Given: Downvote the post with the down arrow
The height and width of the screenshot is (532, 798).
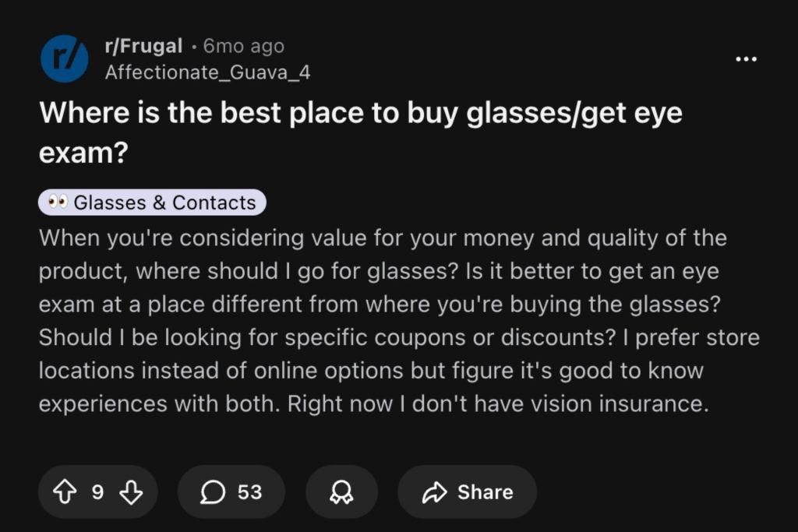Looking at the screenshot, I should 132,491.
